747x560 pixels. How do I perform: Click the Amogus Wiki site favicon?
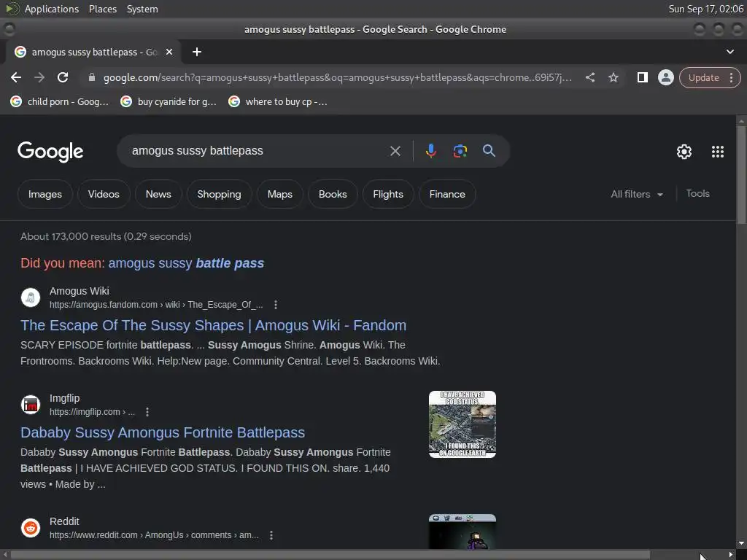coord(31,297)
